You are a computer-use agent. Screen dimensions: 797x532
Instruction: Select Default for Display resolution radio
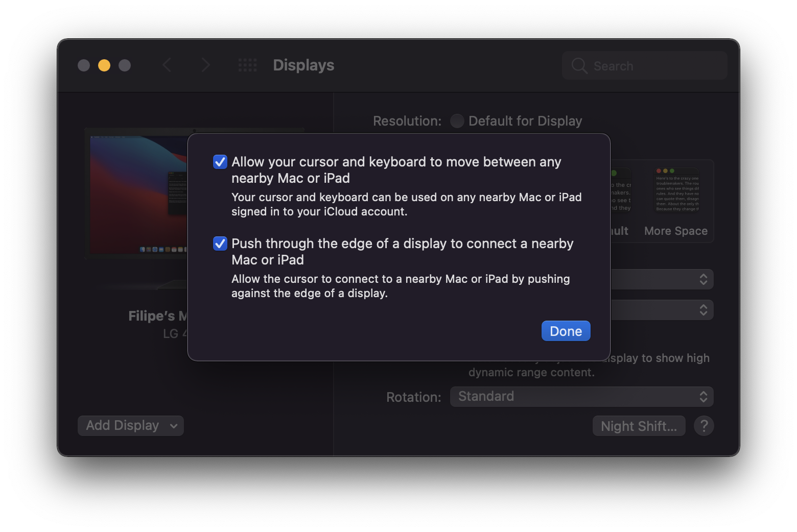point(457,121)
